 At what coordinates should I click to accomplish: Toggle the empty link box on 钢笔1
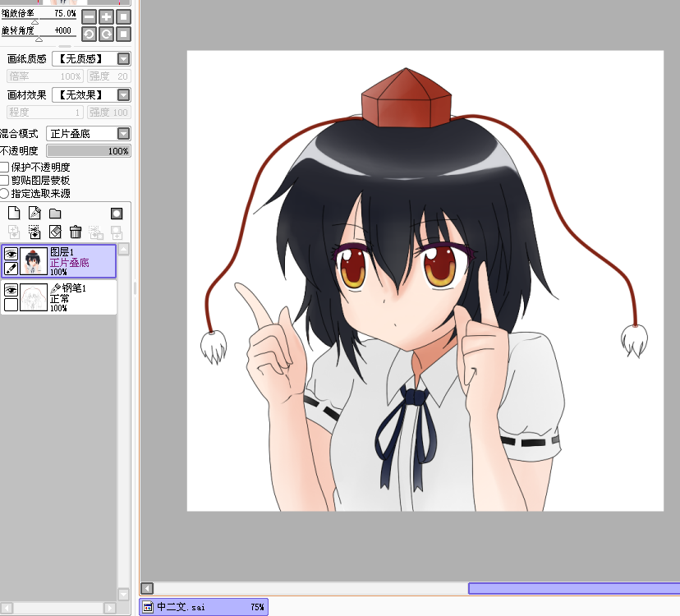[11, 305]
